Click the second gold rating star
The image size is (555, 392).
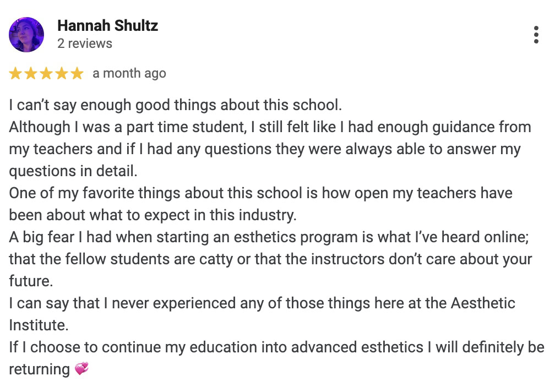coord(31,74)
